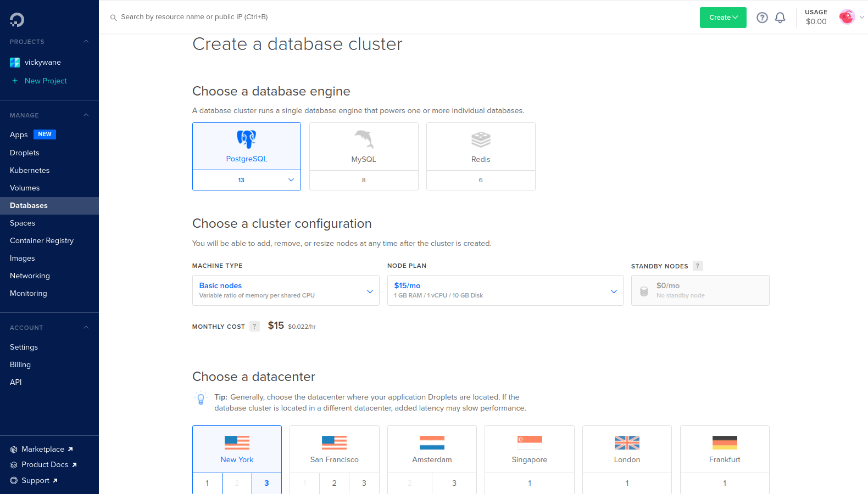Go to Spaces in sidebar
This screenshot has height=494, width=868.
click(23, 223)
